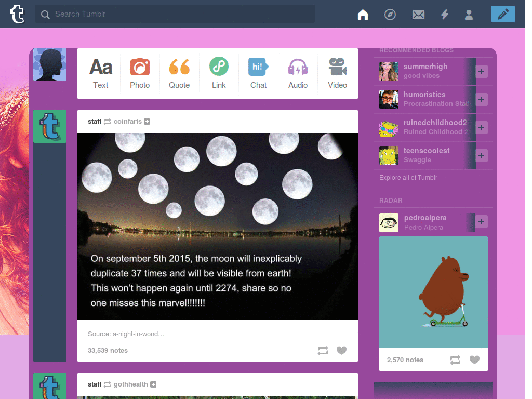Click your silhouette avatar beside post bar

click(x=50, y=64)
